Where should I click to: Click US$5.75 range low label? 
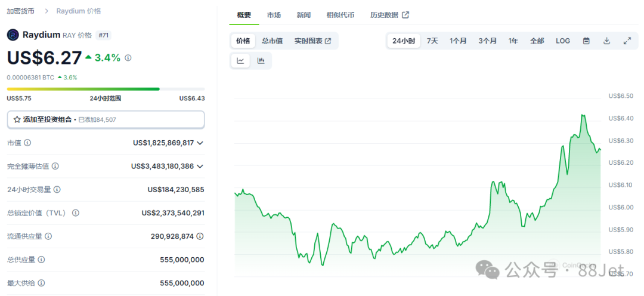[19, 98]
